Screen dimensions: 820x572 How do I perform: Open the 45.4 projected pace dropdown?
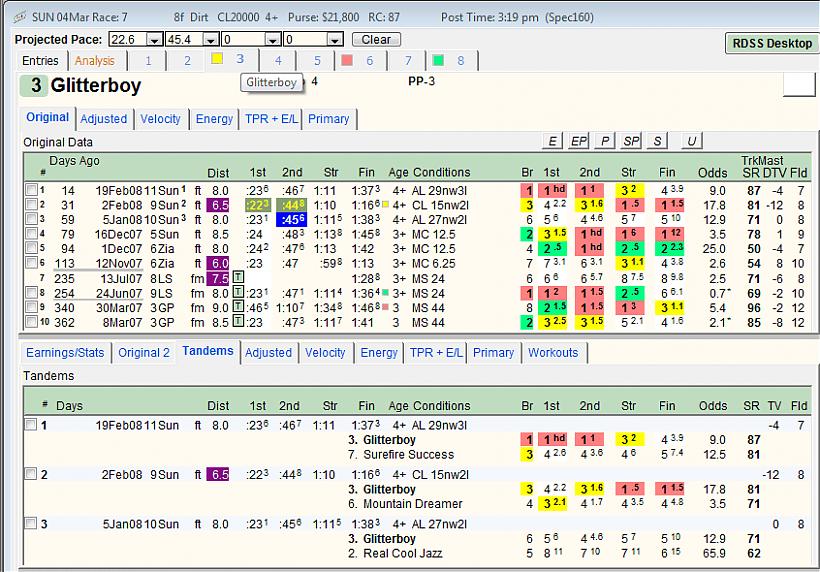tap(211, 40)
